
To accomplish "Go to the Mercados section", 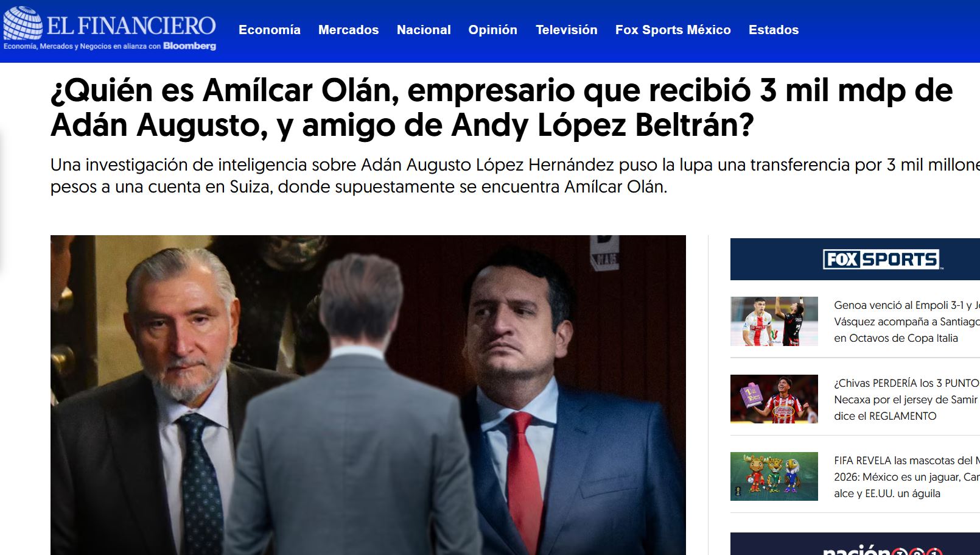I will 348,30.
